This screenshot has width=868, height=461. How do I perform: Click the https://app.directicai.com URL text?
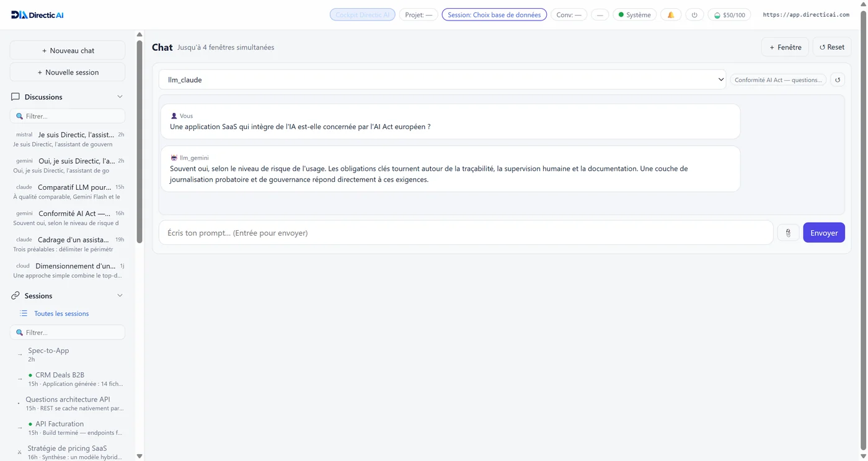tap(806, 15)
